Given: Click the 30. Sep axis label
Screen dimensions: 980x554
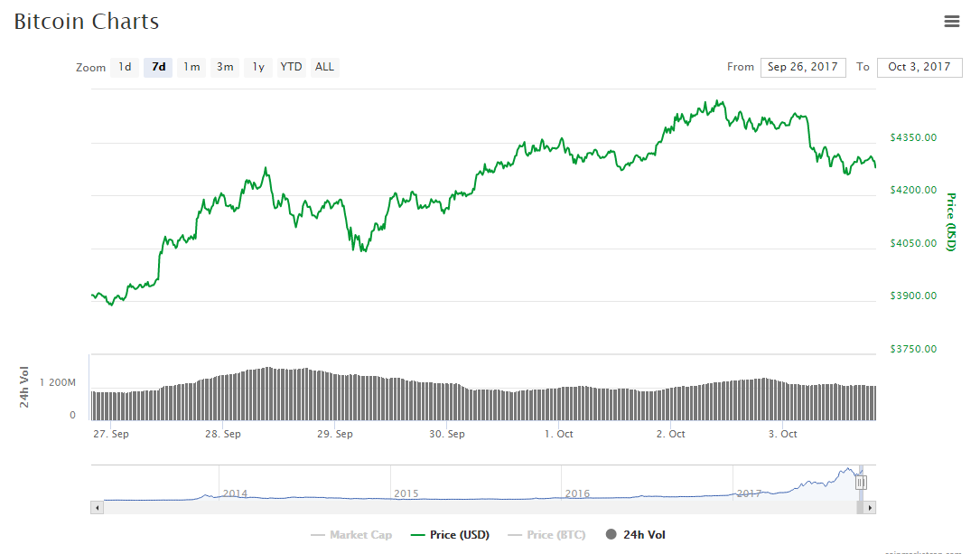Looking at the screenshot, I should coord(447,434).
